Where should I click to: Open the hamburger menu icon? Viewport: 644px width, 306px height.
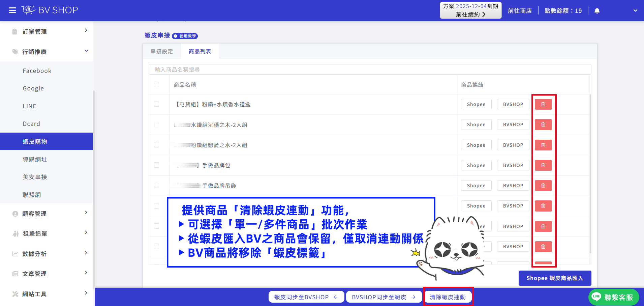pyautogui.click(x=12, y=10)
